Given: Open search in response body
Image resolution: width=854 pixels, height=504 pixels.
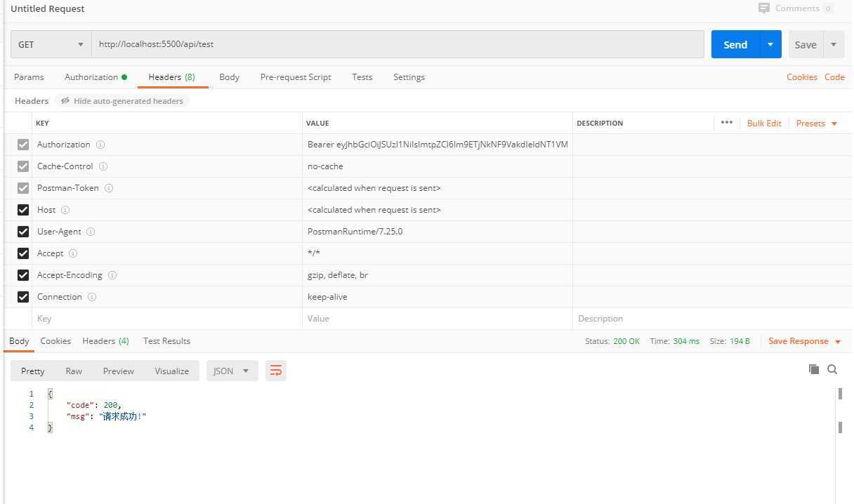Looking at the screenshot, I should pyautogui.click(x=832, y=369).
